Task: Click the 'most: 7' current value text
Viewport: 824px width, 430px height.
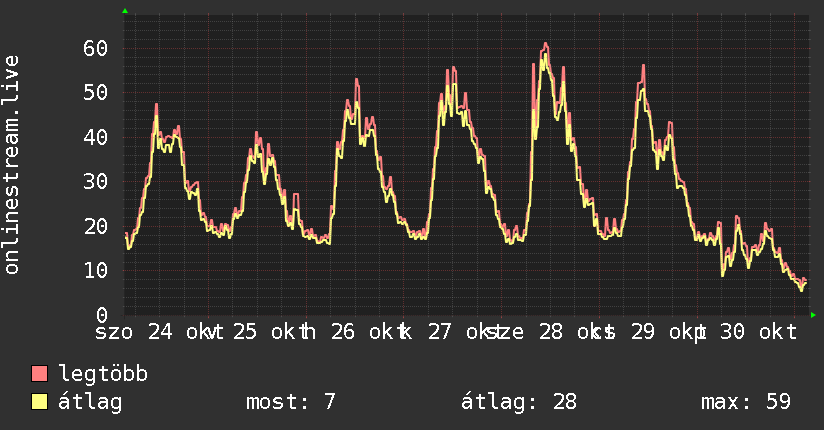Action: click(291, 402)
